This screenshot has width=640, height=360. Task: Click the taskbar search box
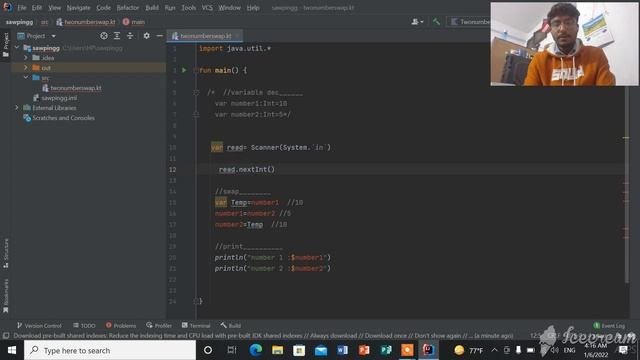110,350
